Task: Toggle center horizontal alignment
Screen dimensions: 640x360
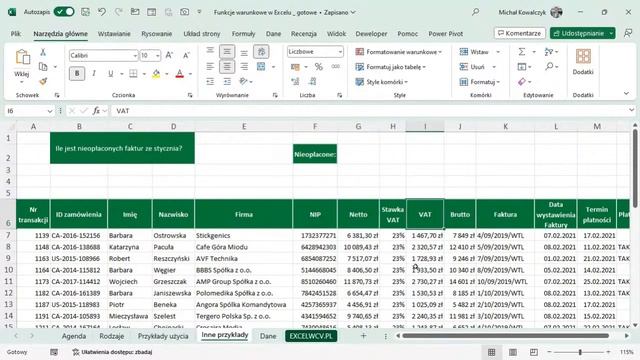Action: 227,67
